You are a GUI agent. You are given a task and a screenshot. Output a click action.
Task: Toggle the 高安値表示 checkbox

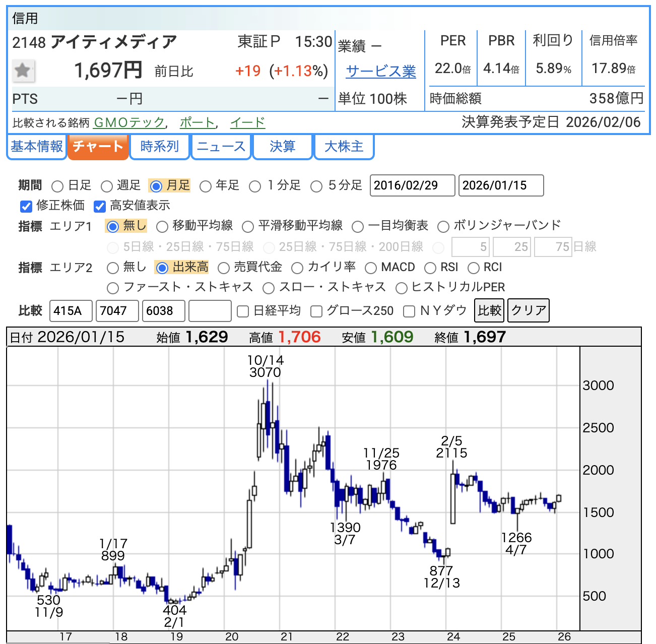click(x=100, y=206)
